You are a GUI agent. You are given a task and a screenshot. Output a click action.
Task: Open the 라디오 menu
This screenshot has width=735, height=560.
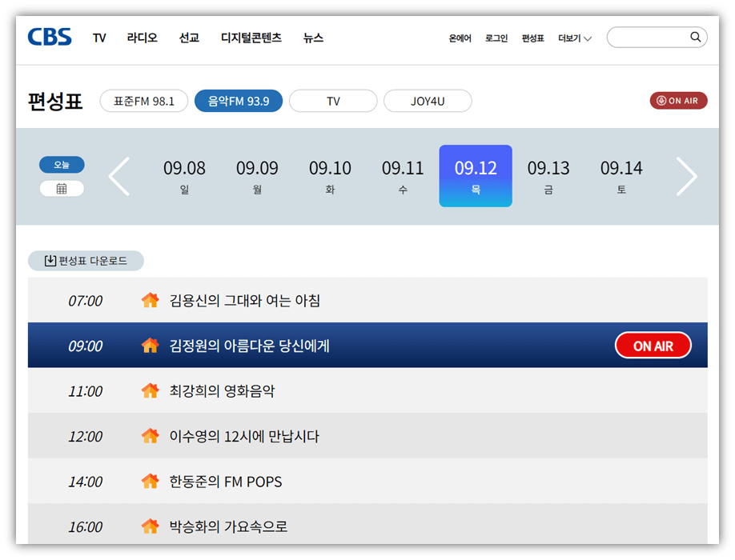[142, 38]
